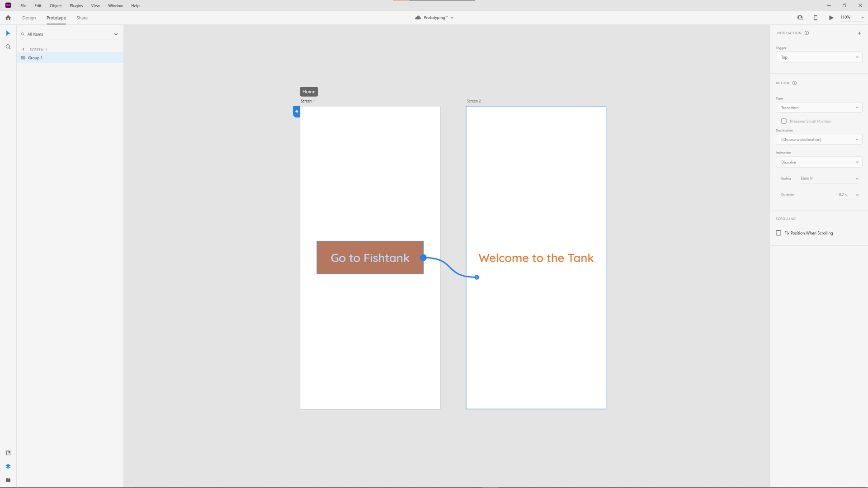Activate the Zoom magnifier tool
Image resolution: width=868 pixels, height=488 pixels.
coord(8,47)
